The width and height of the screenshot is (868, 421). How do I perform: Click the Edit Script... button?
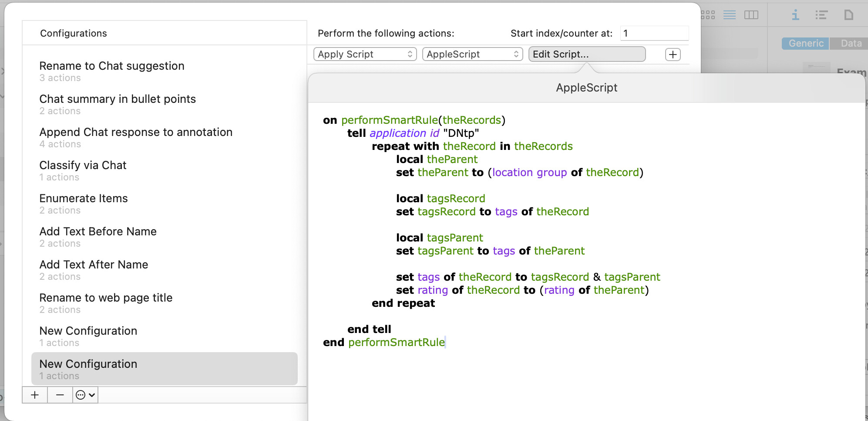point(586,54)
